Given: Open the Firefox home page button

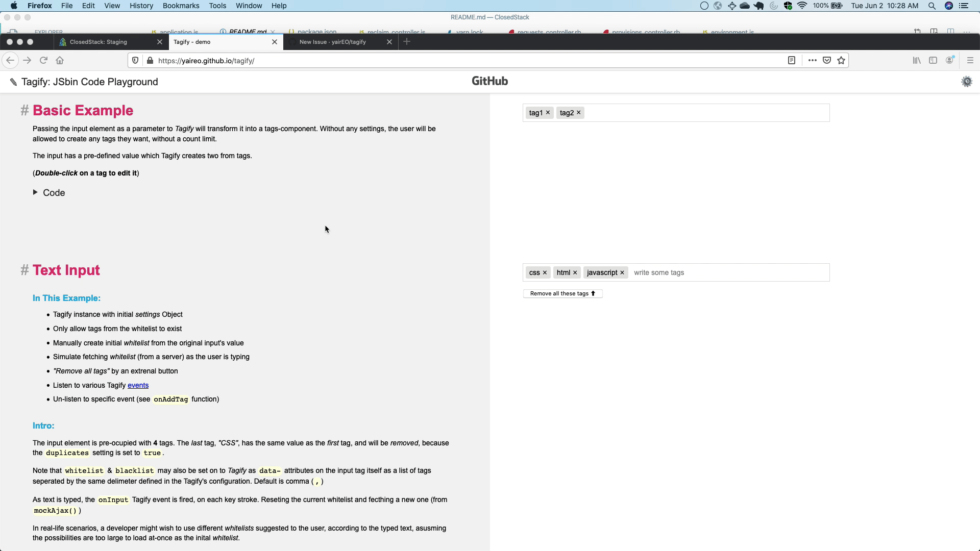Looking at the screenshot, I should pos(60,60).
